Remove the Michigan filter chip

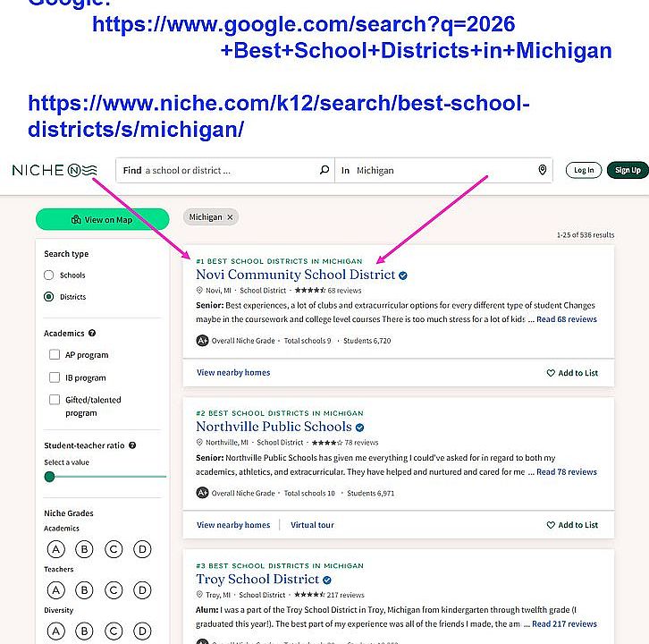coord(230,217)
